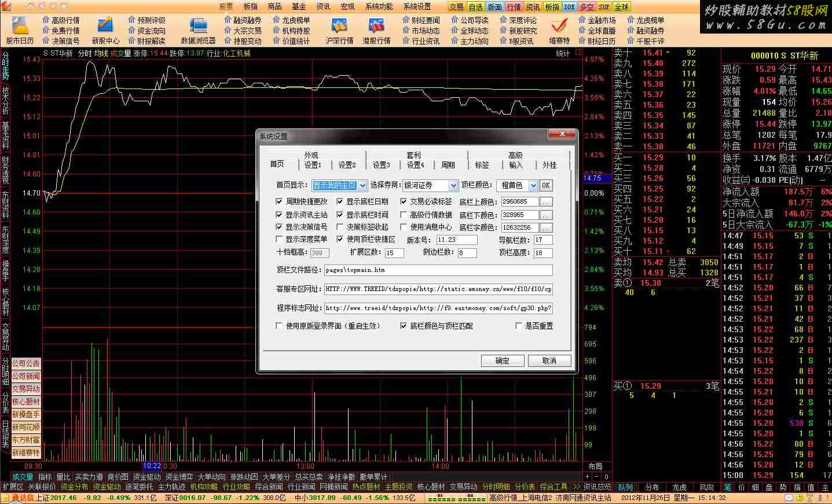Click the 底栏下颜色 picker button
This screenshot has height=504, width=832.
(x=546, y=215)
